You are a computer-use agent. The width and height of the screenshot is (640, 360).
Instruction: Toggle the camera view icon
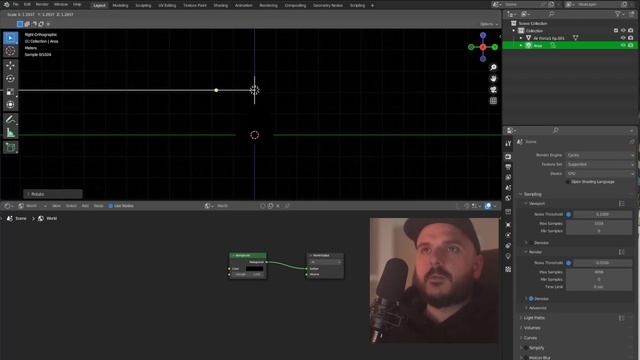pos(493,90)
